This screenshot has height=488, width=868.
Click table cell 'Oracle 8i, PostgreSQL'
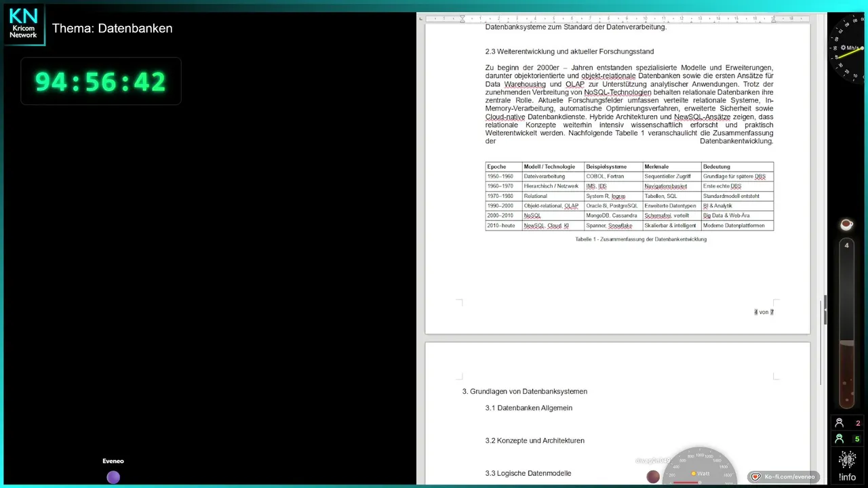click(x=614, y=206)
